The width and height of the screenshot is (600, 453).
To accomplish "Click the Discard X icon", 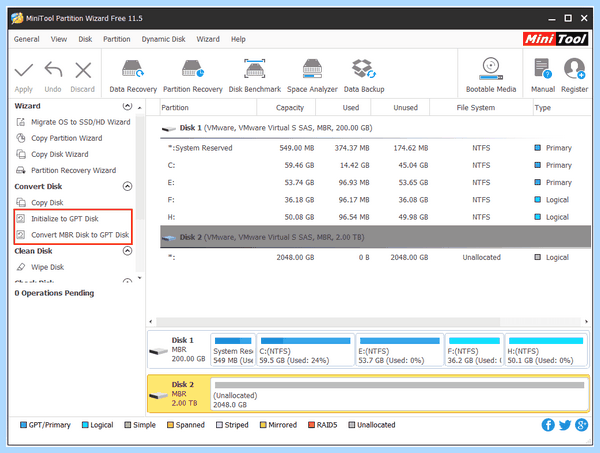I will coord(83,70).
